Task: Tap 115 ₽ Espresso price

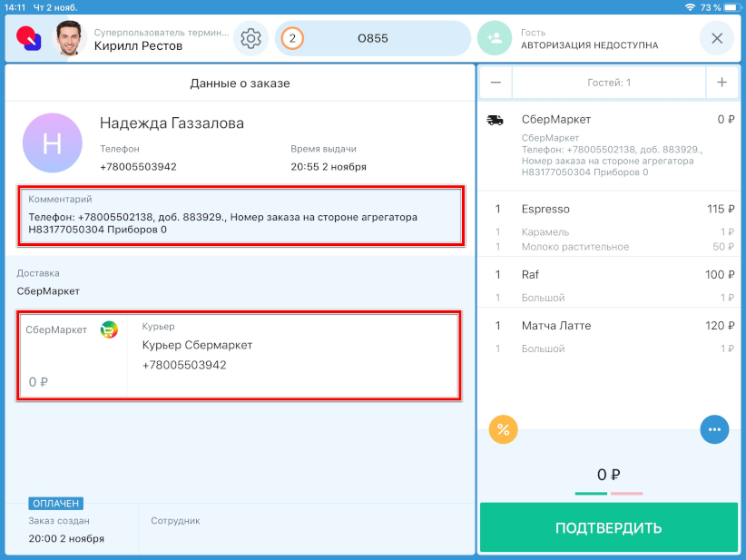Action: point(721,210)
